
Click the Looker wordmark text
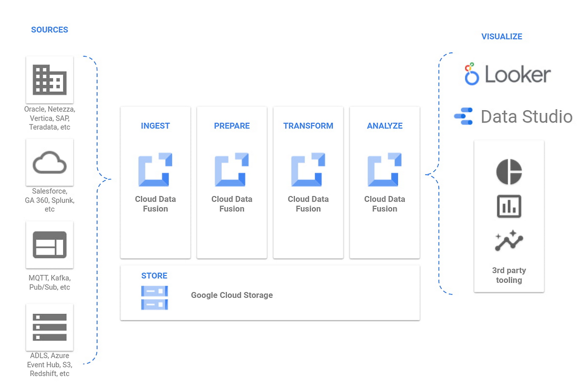coord(518,75)
